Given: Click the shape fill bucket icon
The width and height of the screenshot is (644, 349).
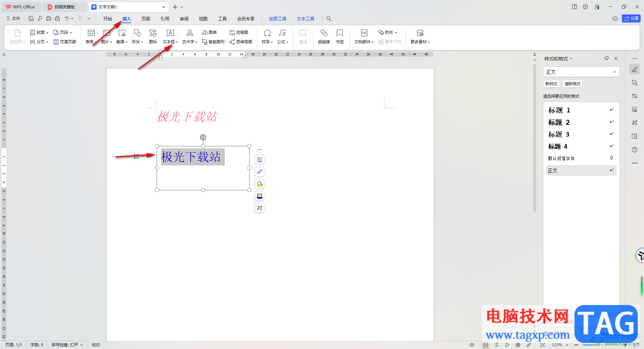Looking at the screenshot, I should pos(260,184).
